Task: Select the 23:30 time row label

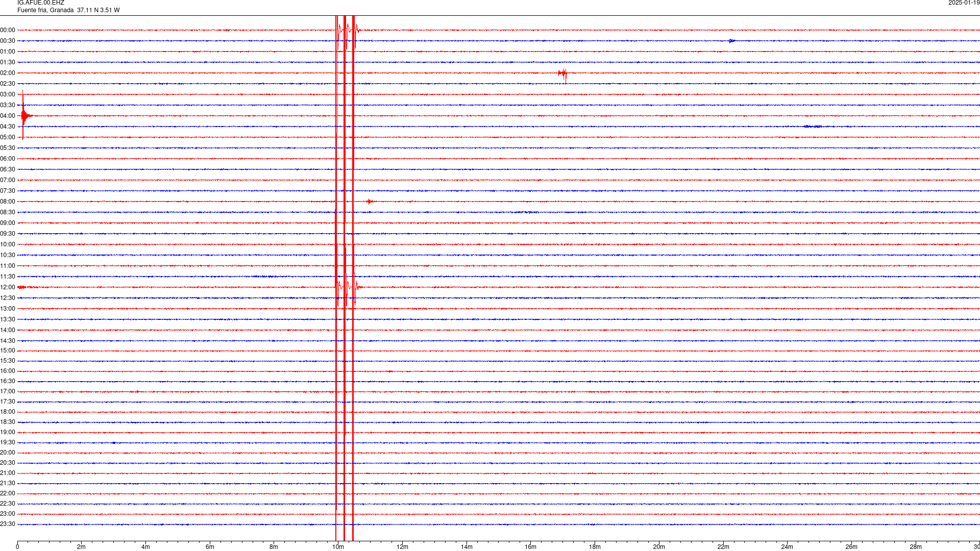Action: pyautogui.click(x=8, y=524)
